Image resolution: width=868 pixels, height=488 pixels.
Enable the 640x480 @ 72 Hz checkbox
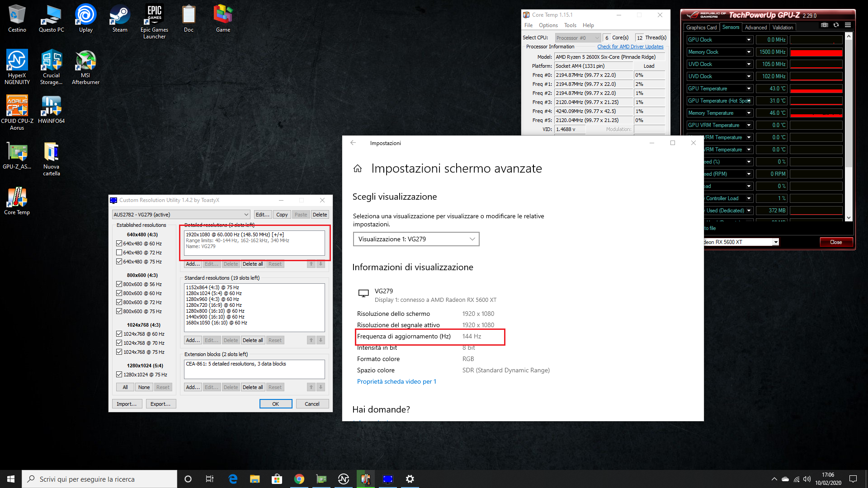pyautogui.click(x=119, y=253)
